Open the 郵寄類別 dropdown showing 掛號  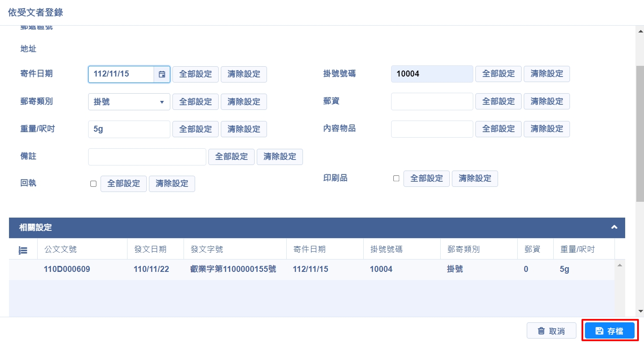tap(129, 102)
